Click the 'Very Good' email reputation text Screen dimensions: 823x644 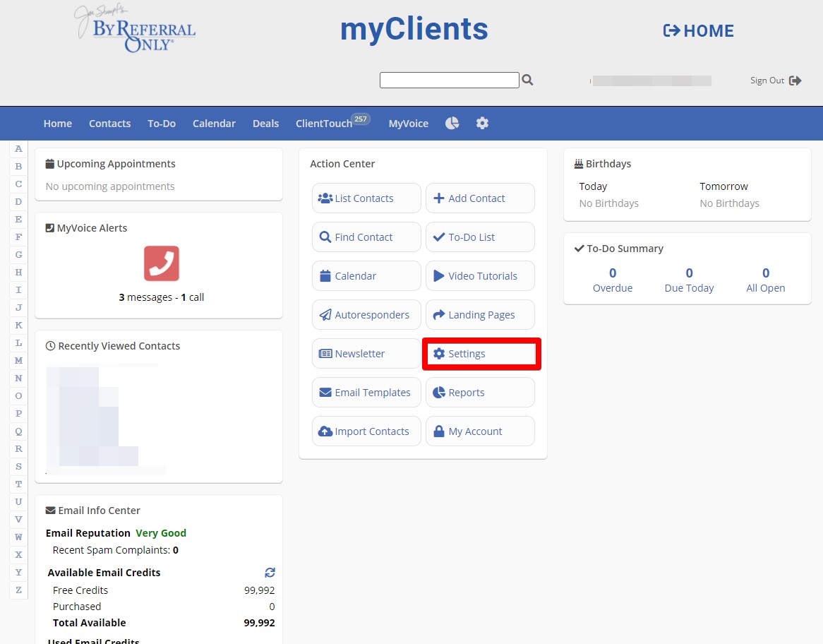[x=161, y=533]
